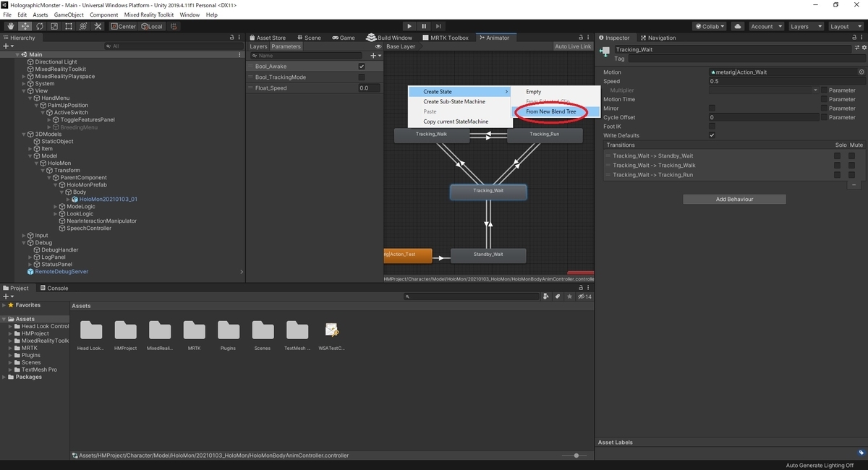Open the GameObject menu
868x470 pixels.
click(x=69, y=14)
